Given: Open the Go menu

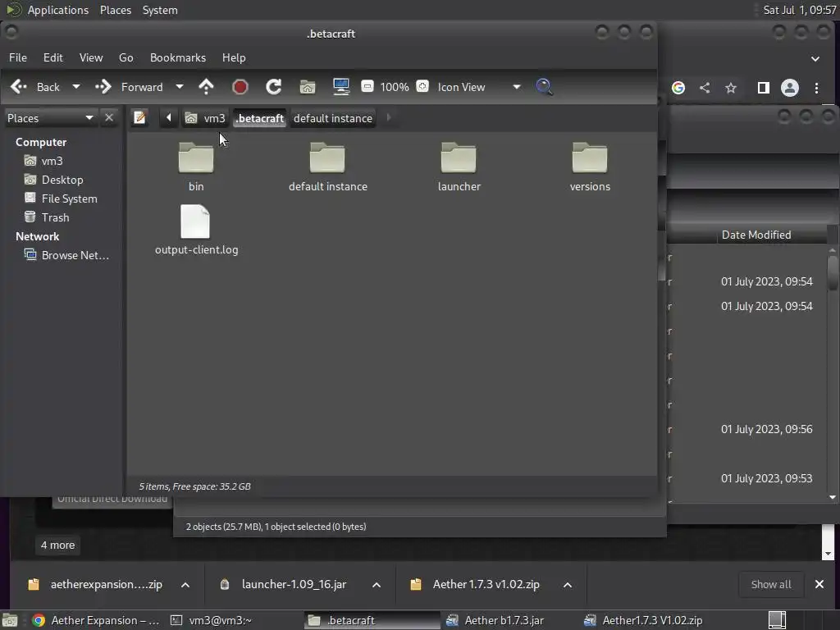Looking at the screenshot, I should pos(126,57).
